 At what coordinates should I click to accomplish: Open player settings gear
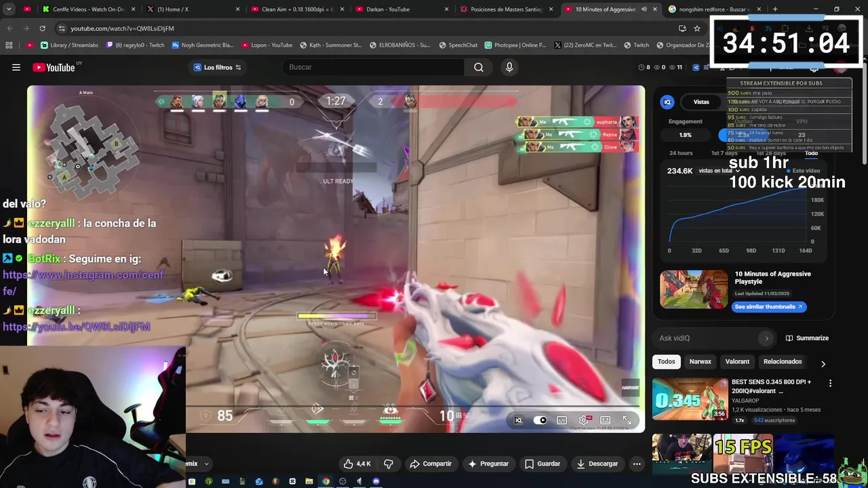pos(584,420)
